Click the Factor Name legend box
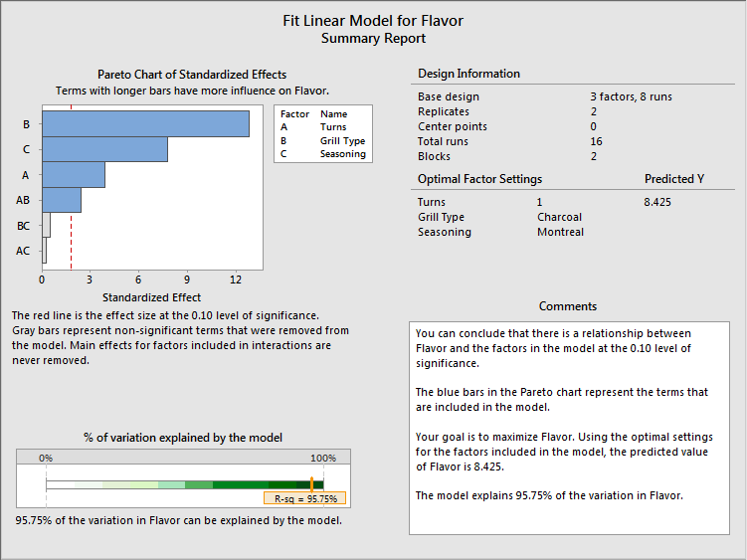The width and height of the screenshot is (747, 560). [x=322, y=134]
